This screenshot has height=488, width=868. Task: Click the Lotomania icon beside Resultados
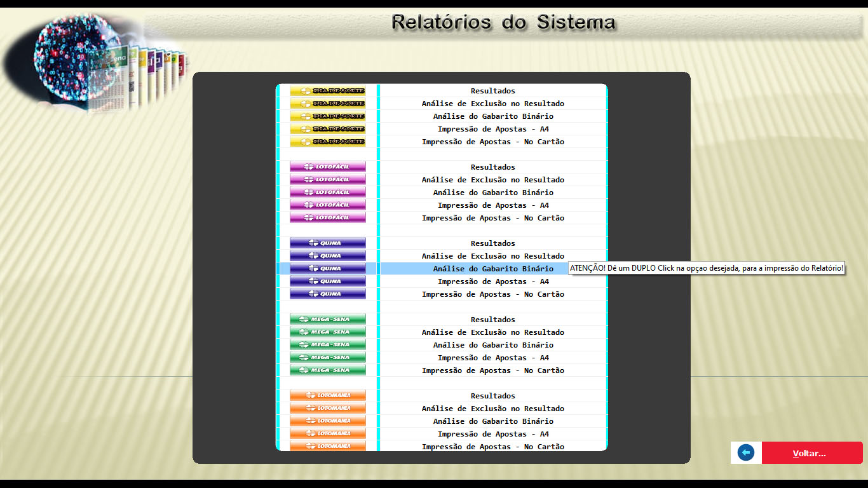[328, 396]
